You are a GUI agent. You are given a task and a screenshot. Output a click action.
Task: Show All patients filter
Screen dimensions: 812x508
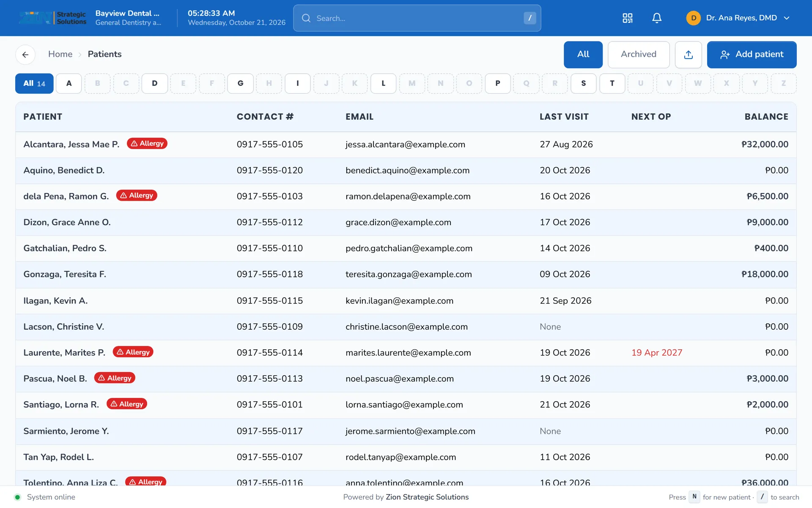click(583, 55)
